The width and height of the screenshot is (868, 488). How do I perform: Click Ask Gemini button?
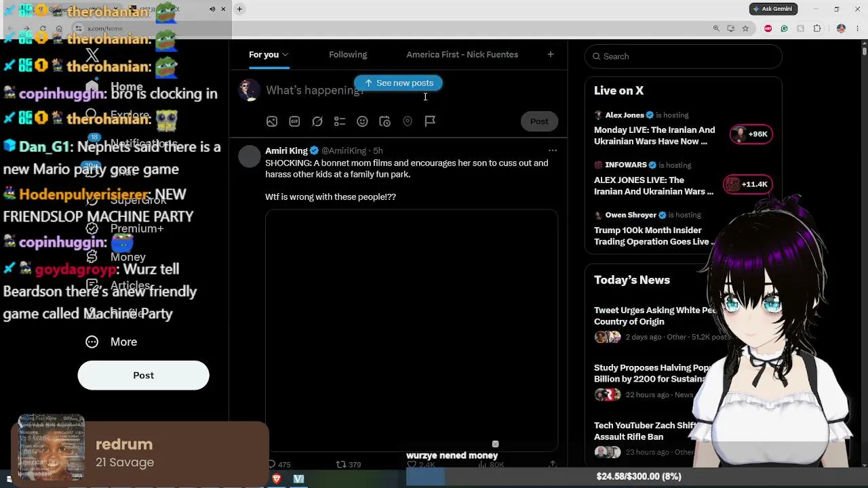(x=772, y=9)
